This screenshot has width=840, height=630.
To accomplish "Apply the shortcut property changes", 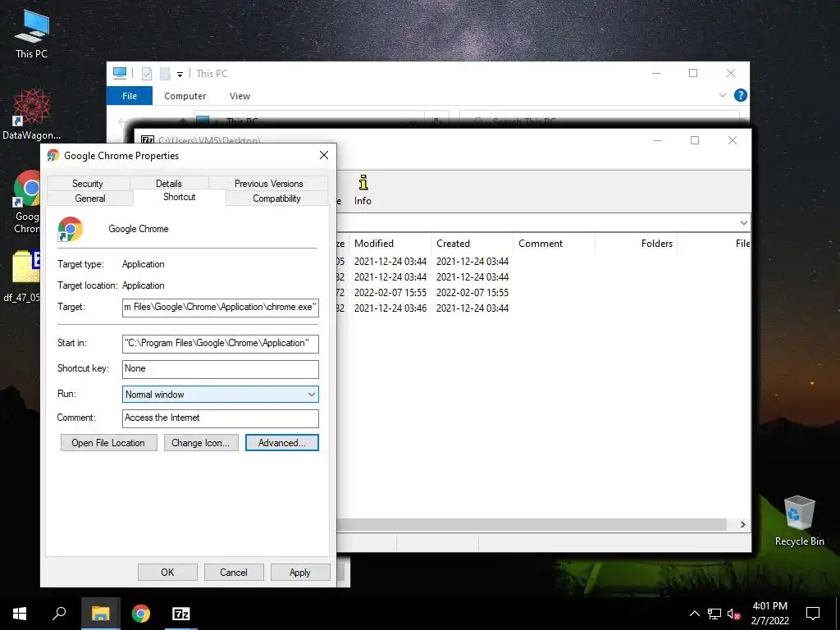I will pyautogui.click(x=300, y=572).
